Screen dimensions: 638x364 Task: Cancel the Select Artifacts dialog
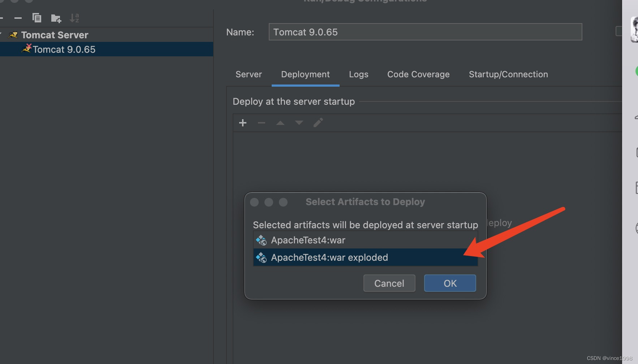tap(389, 283)
